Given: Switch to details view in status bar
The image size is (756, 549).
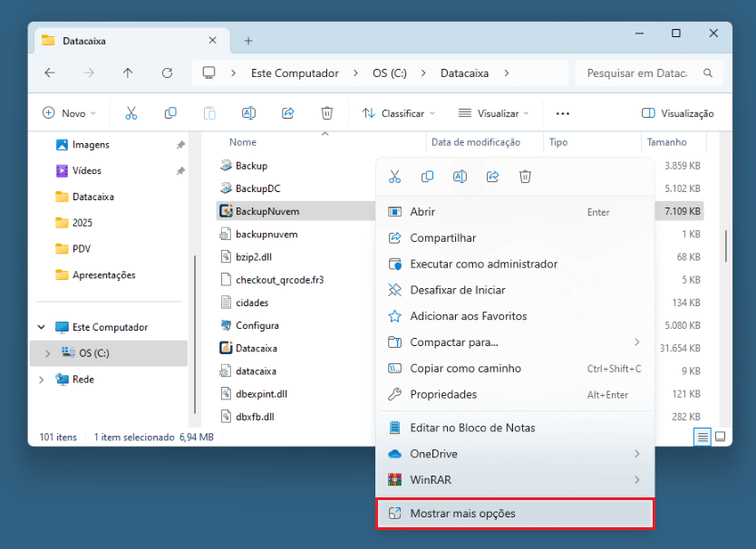Looking at the screenshot, I should (x=702, y=437).
